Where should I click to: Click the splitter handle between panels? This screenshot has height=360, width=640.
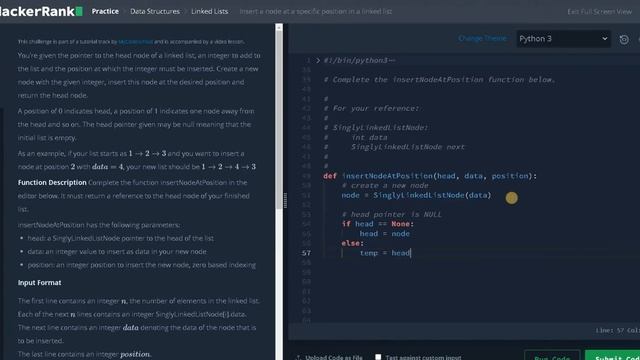tap(285, 200)
